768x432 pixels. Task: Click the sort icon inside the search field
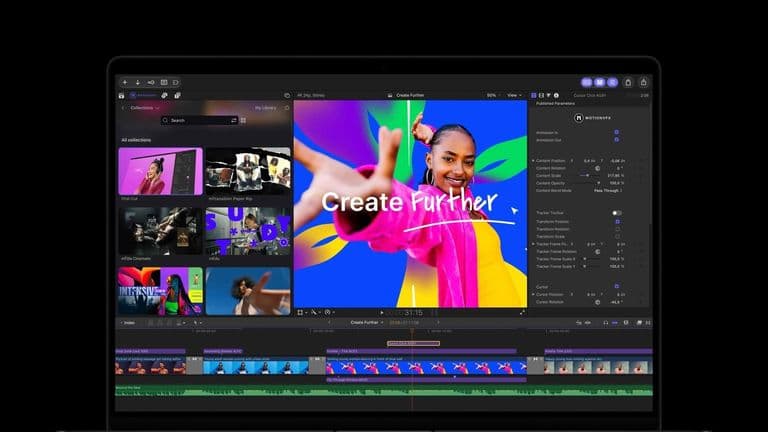(234, 120)
